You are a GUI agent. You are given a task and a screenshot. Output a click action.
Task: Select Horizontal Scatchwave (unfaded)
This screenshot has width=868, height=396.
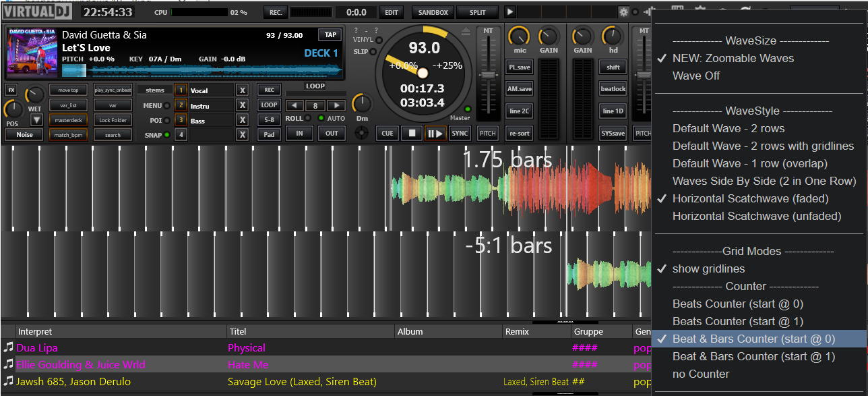(x=757, y=216)
